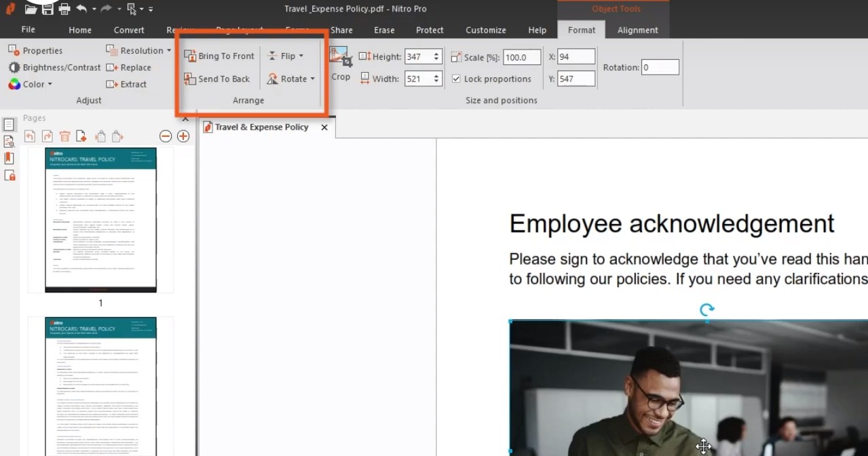The width and height of the screenshot is (868, 456).
Task: Expand the Flip dropdown
Action: [287, 56]
